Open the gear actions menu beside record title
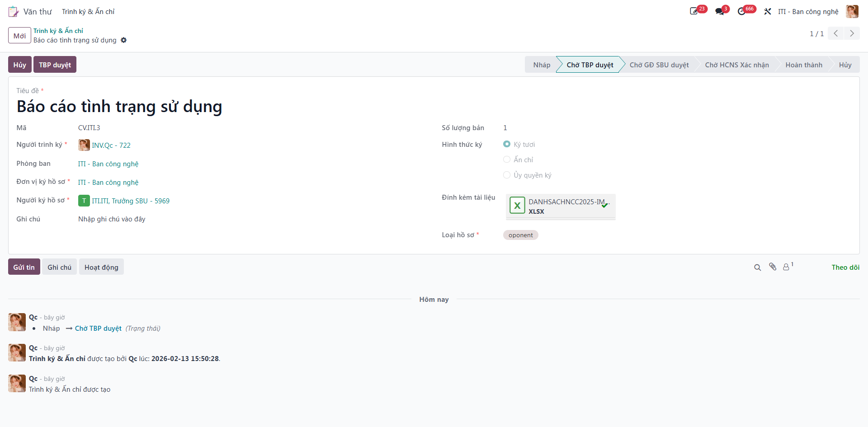The width and height of the screenshot is (868, 427). tap(123, 40)
